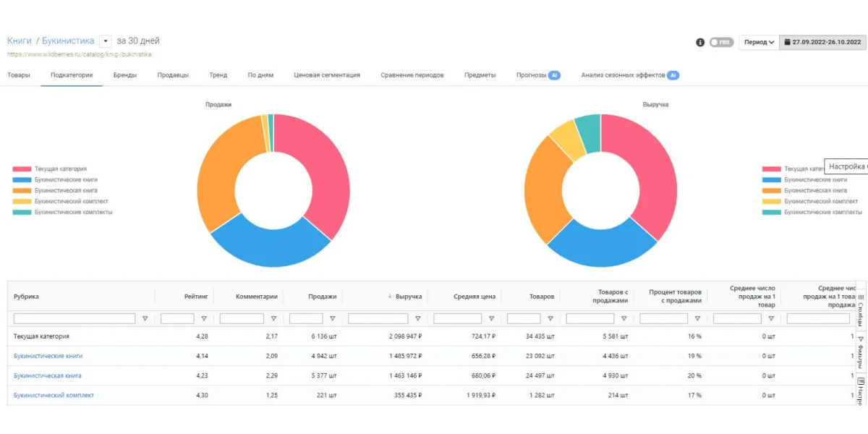This screenshot has width=868, height=434.
Task: Click the filter funnel icon for Рейтинг column
Action: 204,318
